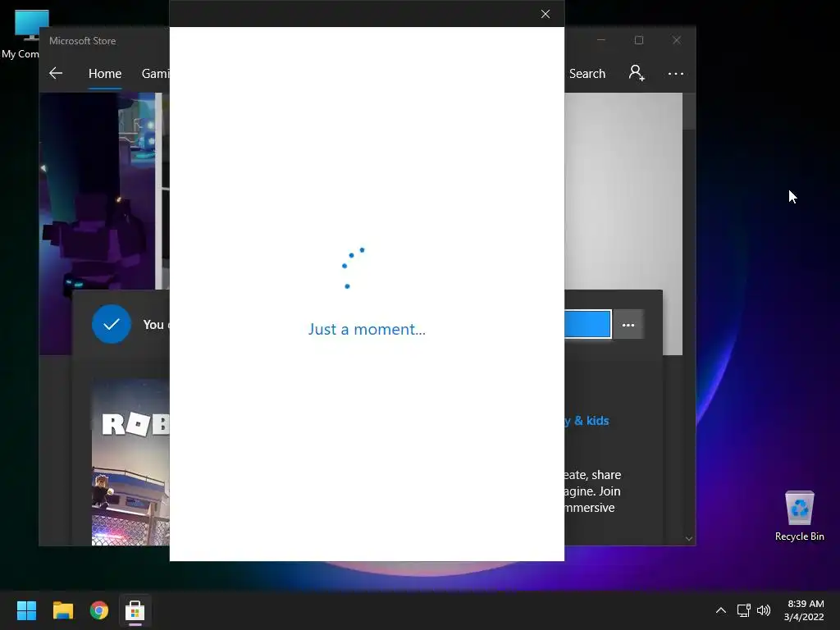This screenshot has width=840, height=630.
Task: Click the blue checkmark ownership icon
Action: (112, 324)
